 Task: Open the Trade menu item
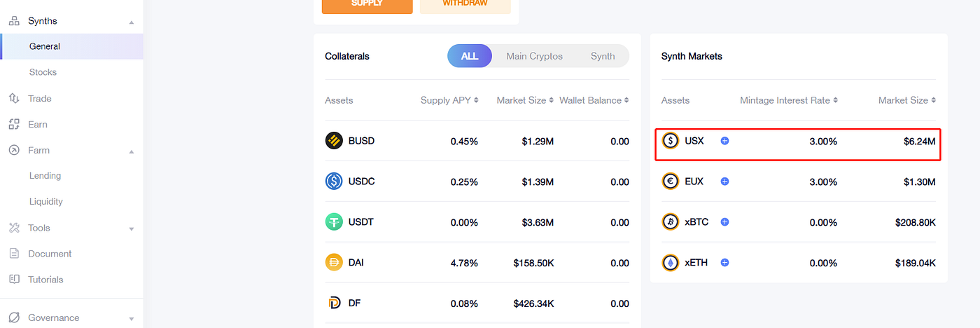coord(40,99)
